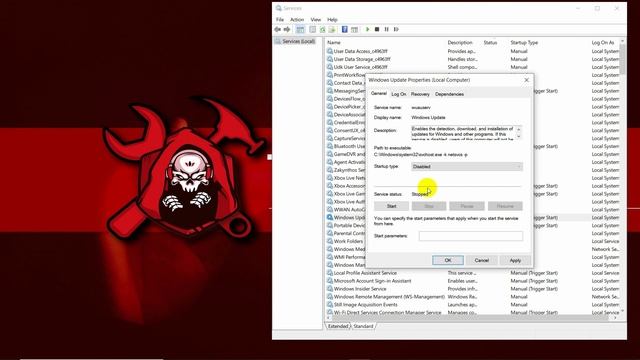Click the Restart Service toolbar icon
Viewport: 640px width, 360px height.
click(x=396, y=29)
